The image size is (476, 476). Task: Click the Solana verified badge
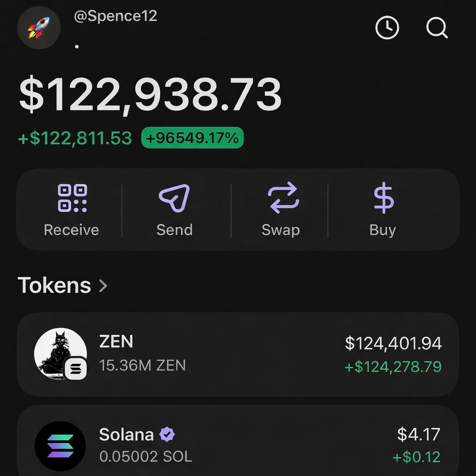coord(167,435)
